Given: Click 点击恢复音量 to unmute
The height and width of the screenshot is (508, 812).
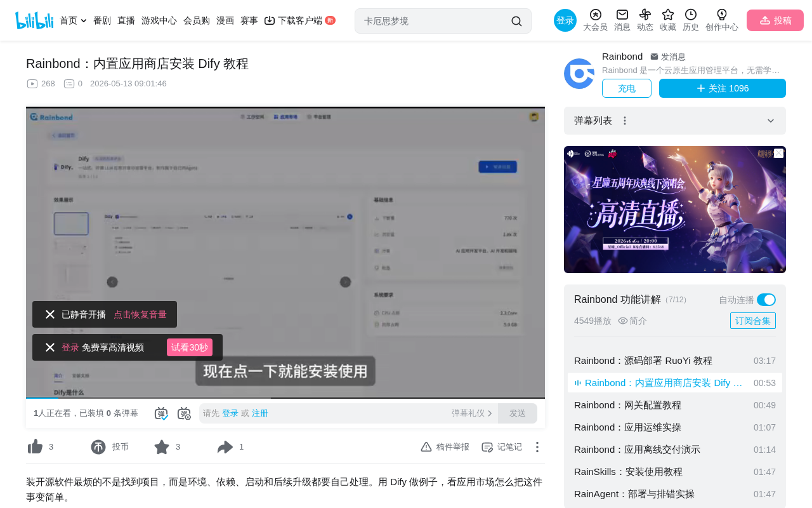Looking at the screenshot, I should (x=140, y=314).
